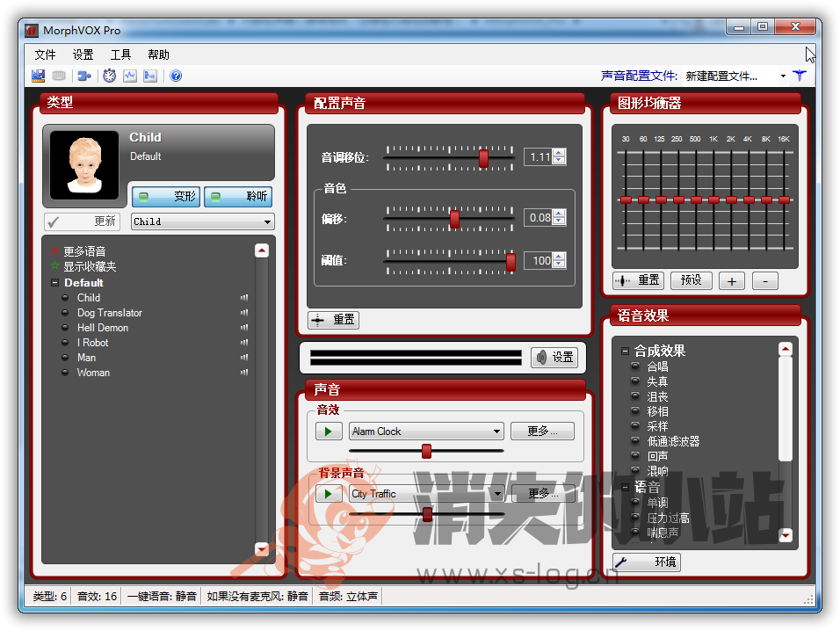This screenshot has height=631, width=840.
Task: Toggle the 变形 morph button
Action: point(166,197)
